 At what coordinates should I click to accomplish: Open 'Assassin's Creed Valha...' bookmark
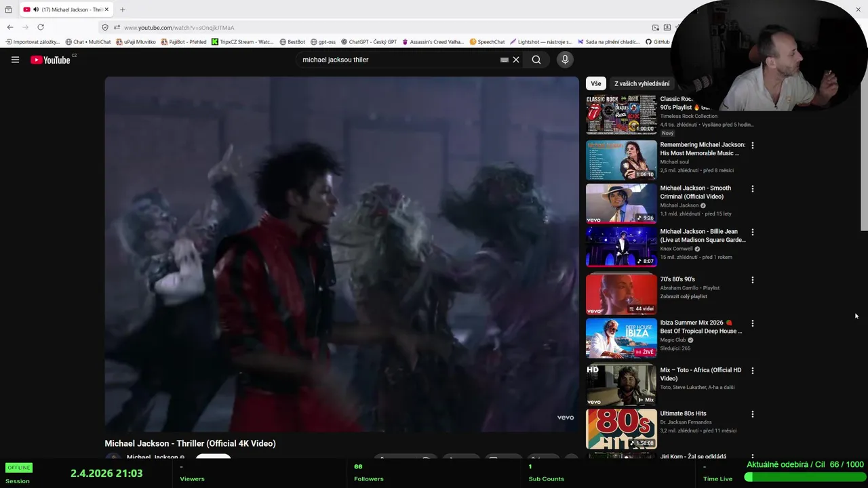coord(433,42)
